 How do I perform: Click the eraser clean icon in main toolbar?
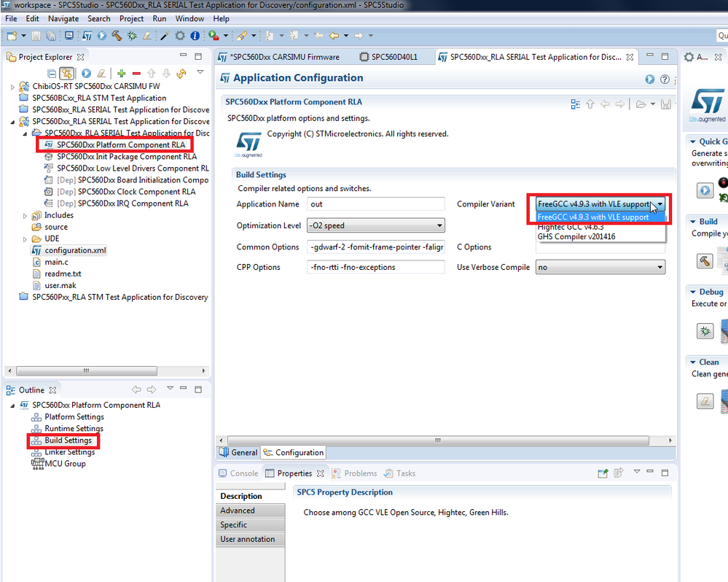147,36
